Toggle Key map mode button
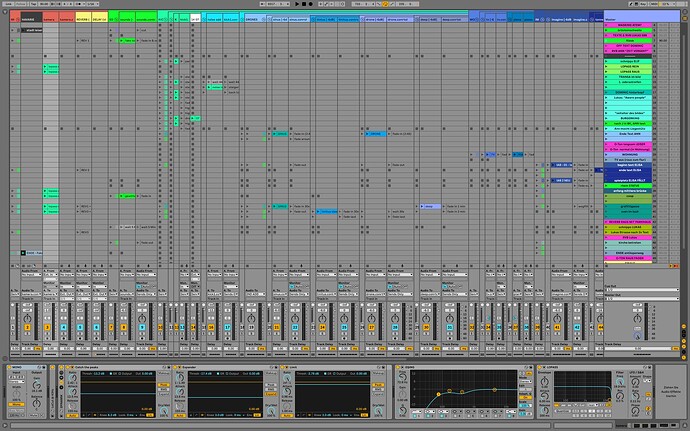This screenshot has height=431, width=690. click(x=643, y=4)
